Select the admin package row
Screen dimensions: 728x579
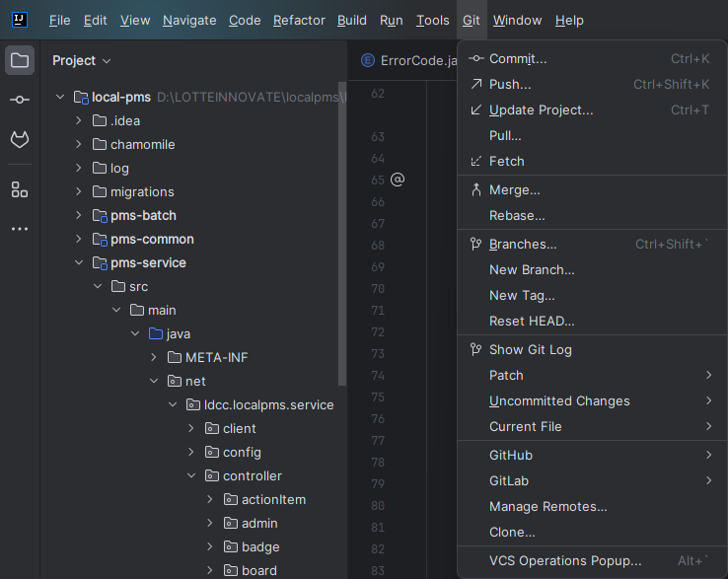click(193, 523)
